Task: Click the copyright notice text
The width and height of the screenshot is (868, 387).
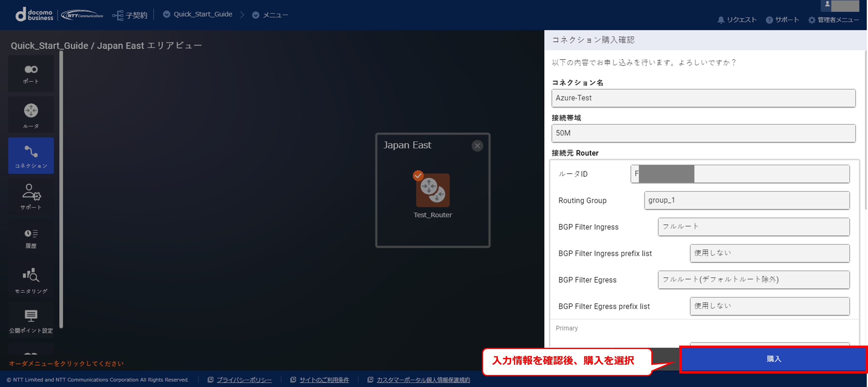Action: pos(97,380)
